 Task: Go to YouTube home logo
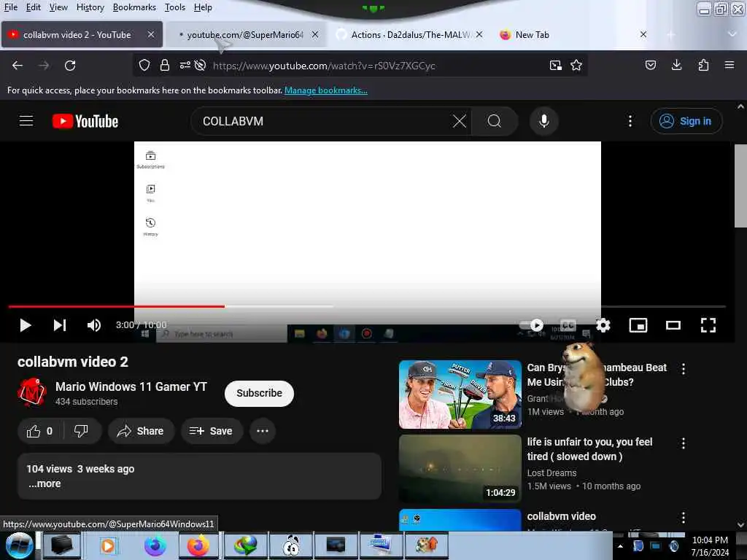click(x=85, y=121)
